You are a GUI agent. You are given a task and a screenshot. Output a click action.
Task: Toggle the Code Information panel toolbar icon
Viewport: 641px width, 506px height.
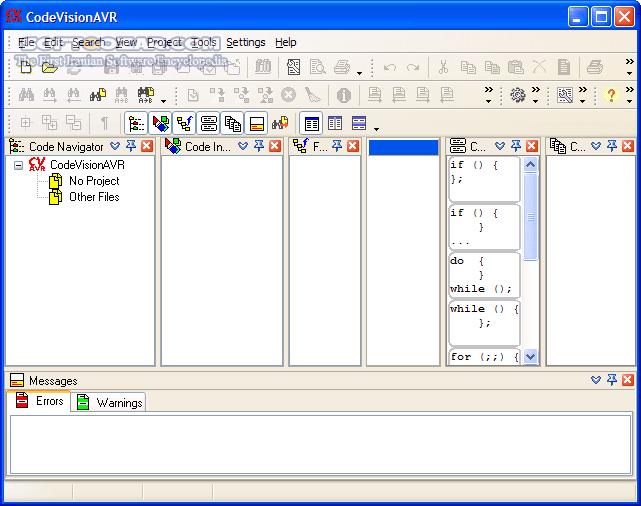pos(160,123)
